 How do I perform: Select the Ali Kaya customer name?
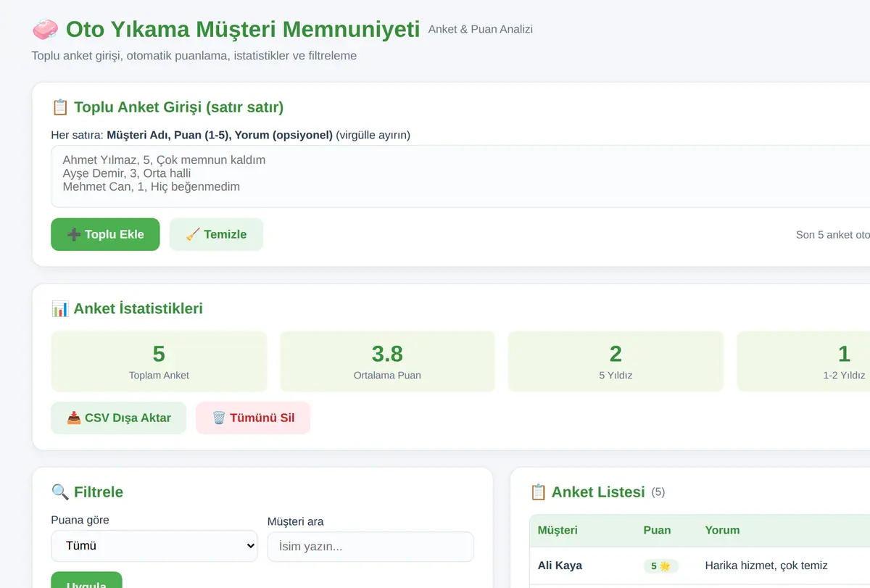[560, 566]
